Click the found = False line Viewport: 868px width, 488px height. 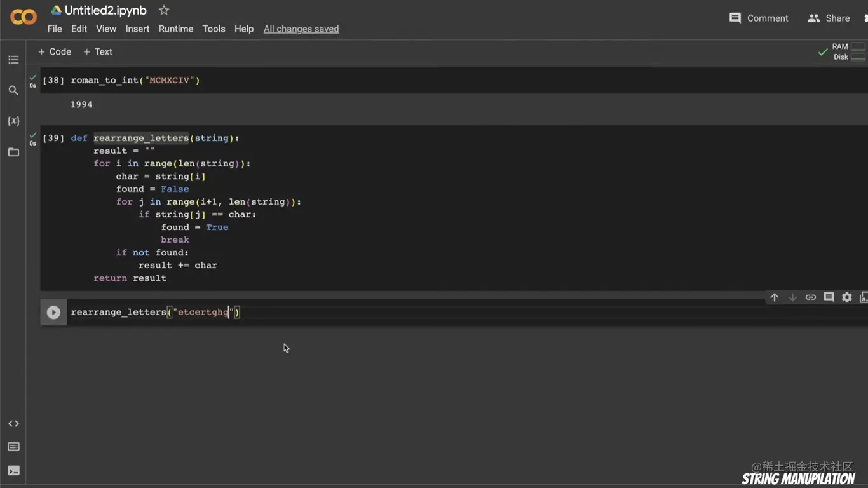point(153,189)
